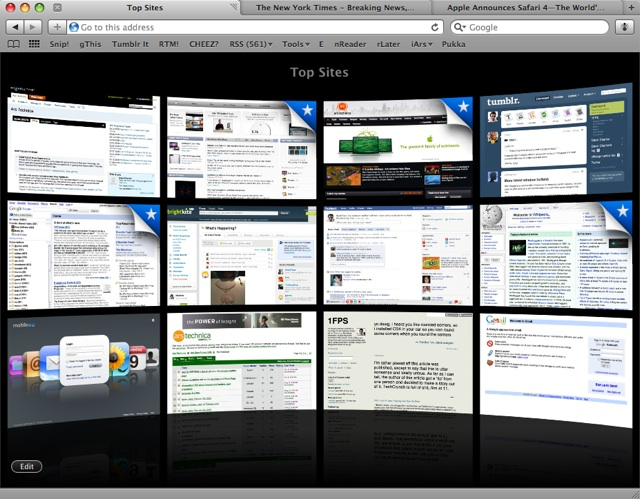Open the Tumblr dashboard thumbnail

[x=556, y=141]
